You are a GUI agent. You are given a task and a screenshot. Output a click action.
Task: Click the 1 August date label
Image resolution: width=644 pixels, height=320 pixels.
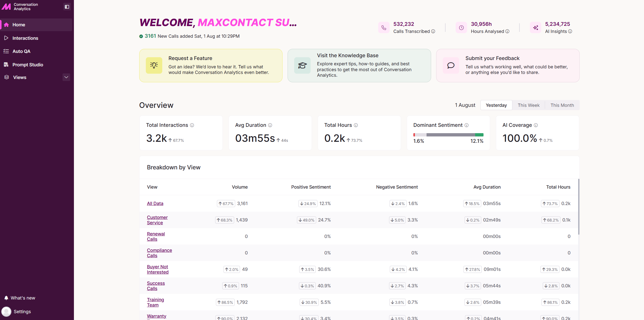(x=465, y=105)
